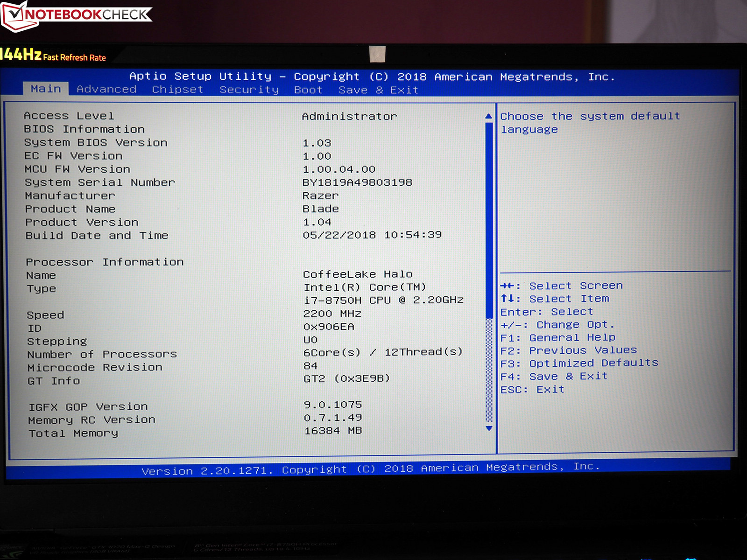Click memory RC value 0.7.1.49
Viewport: 747px width, 560px height.
pyautogui.click(x=333, y=418)
